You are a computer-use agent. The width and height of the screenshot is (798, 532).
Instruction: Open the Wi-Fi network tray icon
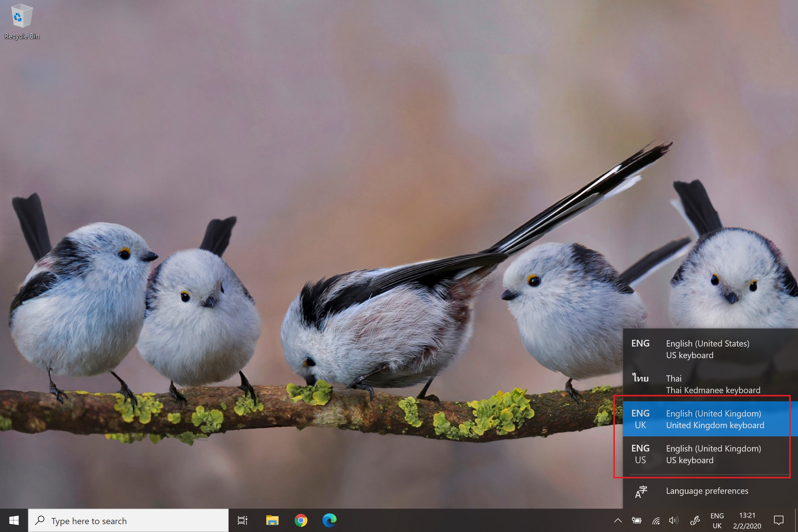(656, 520)
